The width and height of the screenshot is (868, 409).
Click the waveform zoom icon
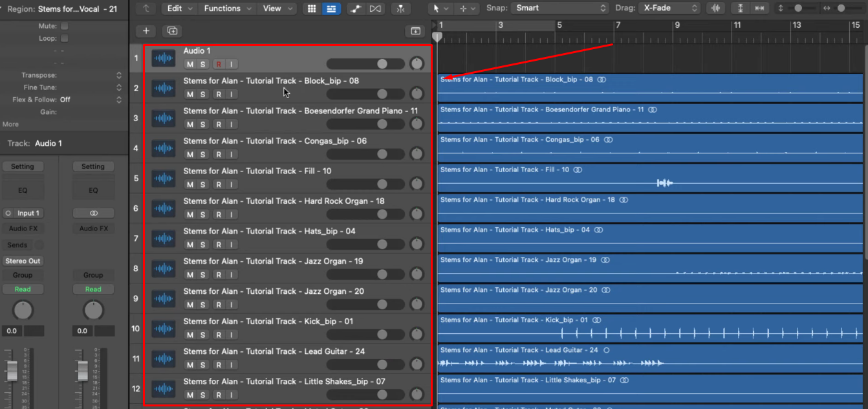tap(715, 8)
